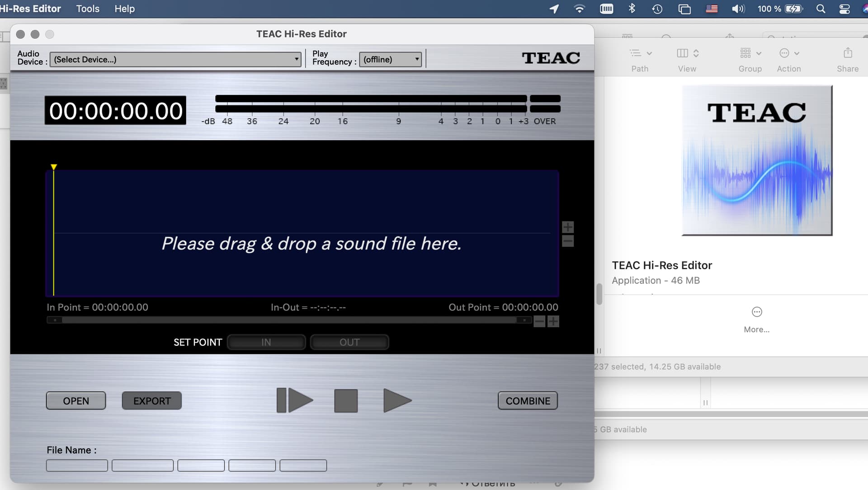Viewport: 868px width, 490px height.
Task: Set the IN point button
Action: click(266, 342)
